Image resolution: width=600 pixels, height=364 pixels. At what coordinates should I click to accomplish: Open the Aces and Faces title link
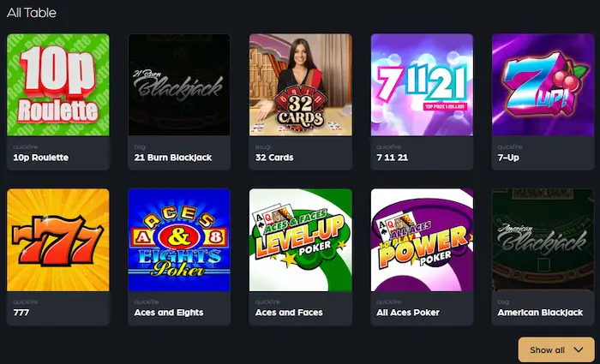click(x=289, y=313)
